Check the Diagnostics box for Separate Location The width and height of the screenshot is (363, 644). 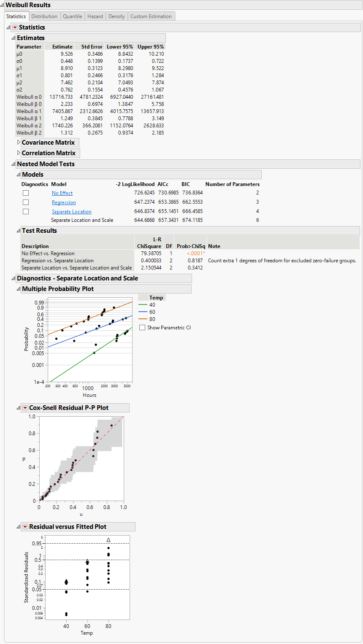25,211
